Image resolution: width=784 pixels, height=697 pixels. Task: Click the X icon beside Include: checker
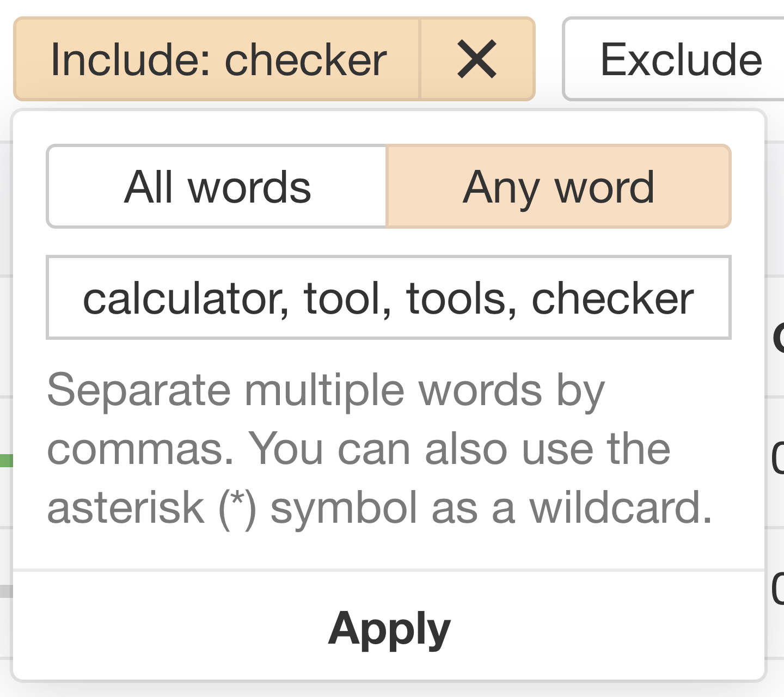click(x=477, y=59)
